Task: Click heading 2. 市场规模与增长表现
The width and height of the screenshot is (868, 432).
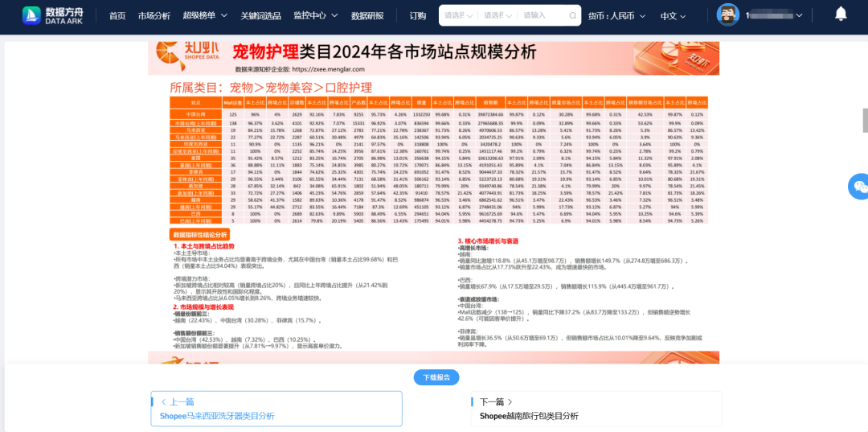Action: [x=203, y=307]
